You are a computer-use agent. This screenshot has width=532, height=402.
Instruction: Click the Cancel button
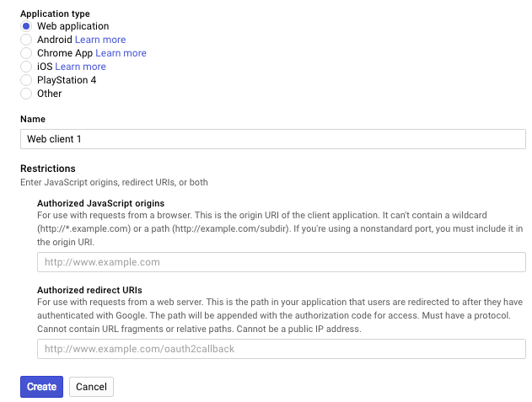point(91,387)
